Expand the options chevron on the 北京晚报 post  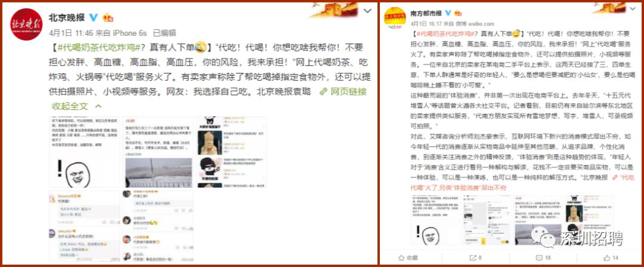click(x=367, y=11)
